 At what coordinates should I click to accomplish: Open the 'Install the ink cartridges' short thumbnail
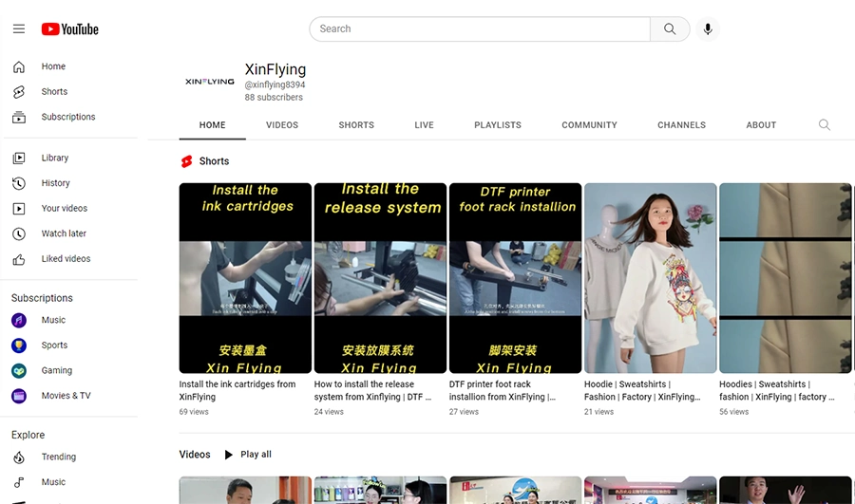pos(245,278)
